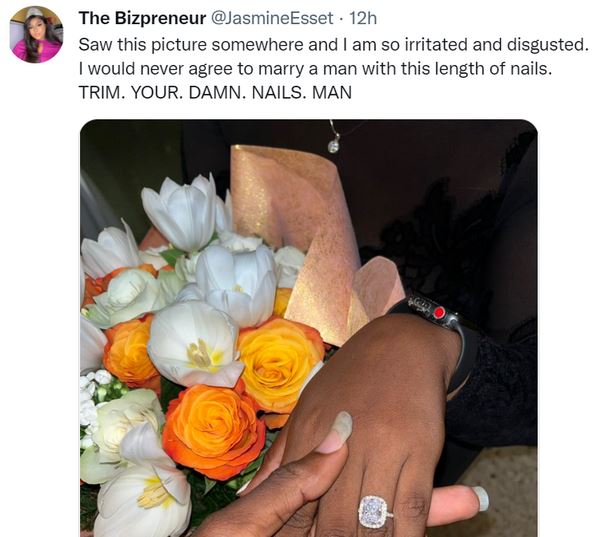Click the large orange rose in the bouquet
Viewport: 614px width, 537px height.
[x=213, y=432]
